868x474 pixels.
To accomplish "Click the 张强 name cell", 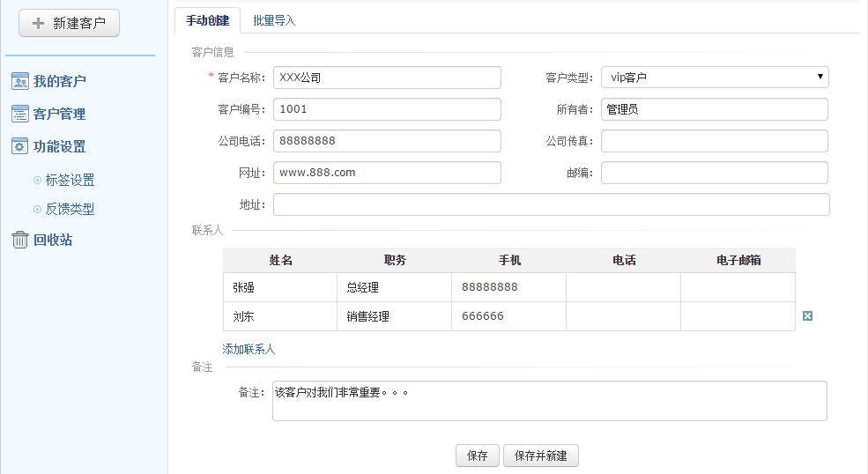I will (x=280, y=287).
